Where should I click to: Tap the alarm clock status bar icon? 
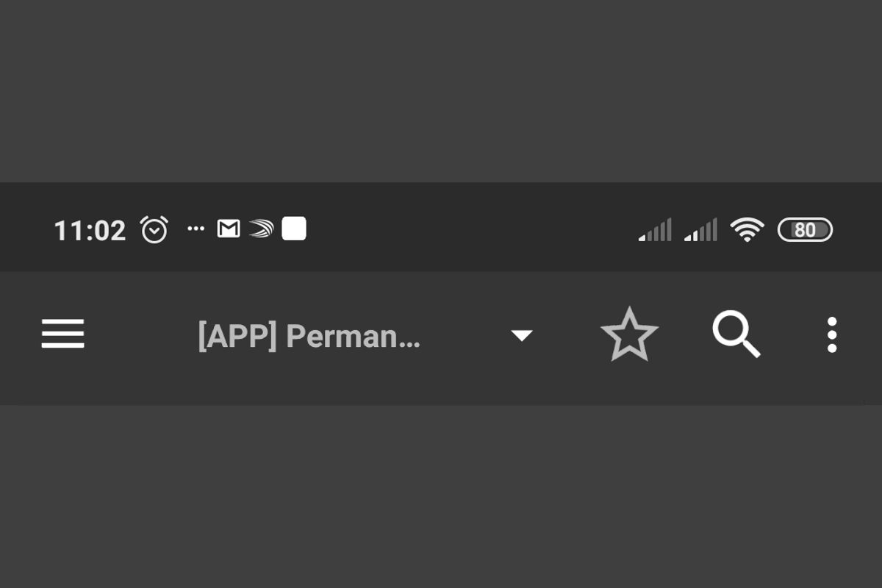[154, 229]
